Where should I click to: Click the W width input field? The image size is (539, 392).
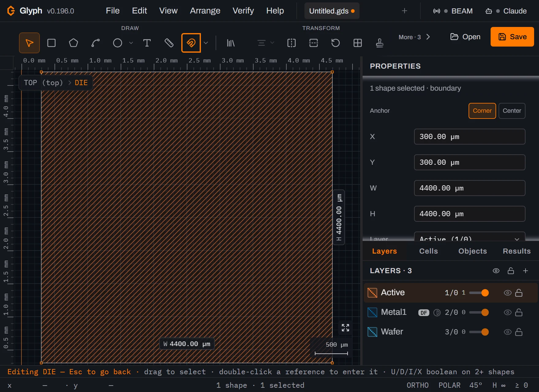coord(469,188)
